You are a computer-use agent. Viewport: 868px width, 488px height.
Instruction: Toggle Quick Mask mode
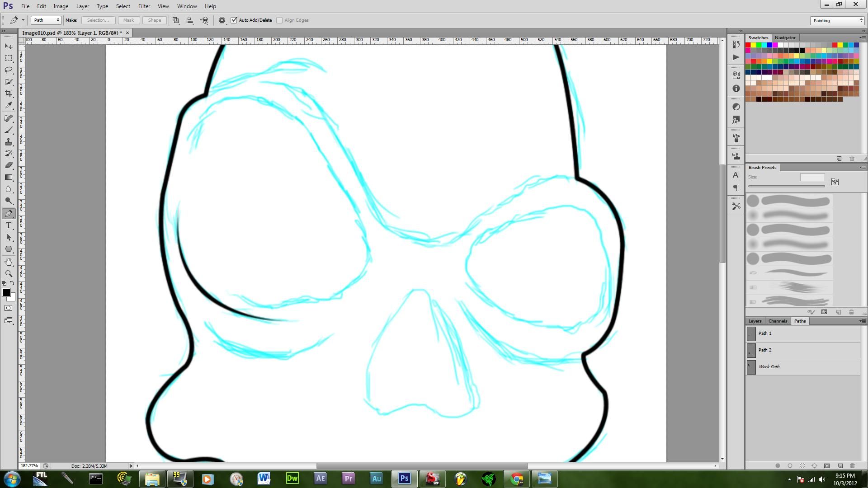click(9, 308)
